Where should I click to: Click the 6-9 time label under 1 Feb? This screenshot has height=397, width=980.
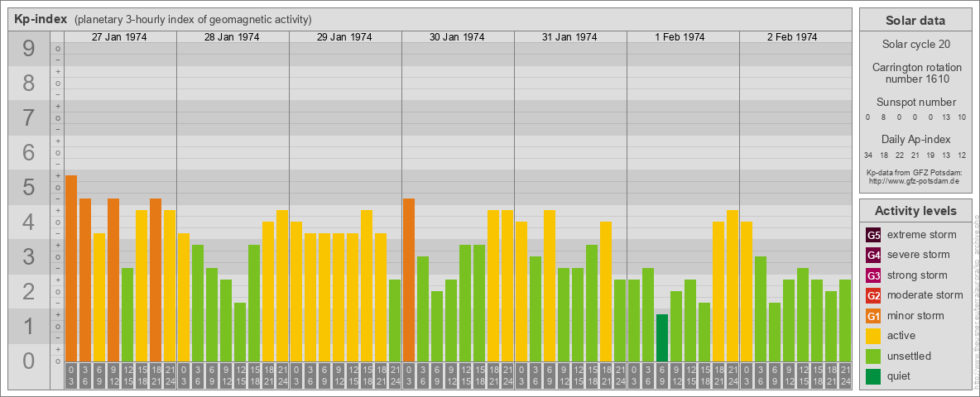click(662, 376)
